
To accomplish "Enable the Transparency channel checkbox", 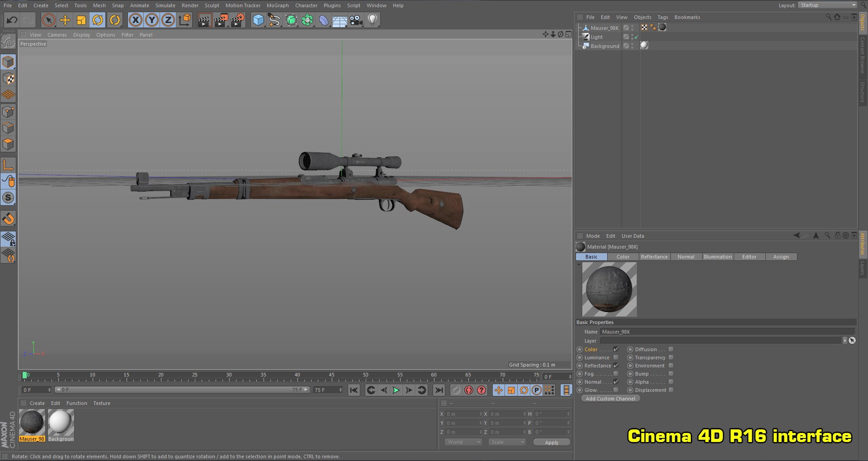I will (671, 358).
